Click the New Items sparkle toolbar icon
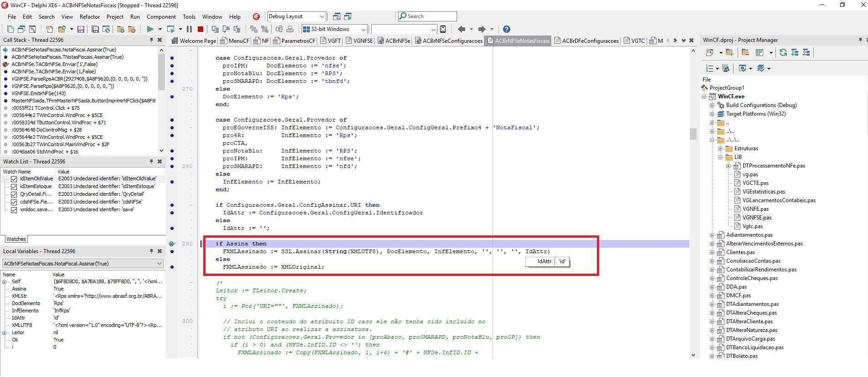 click(x=50, y=29)
